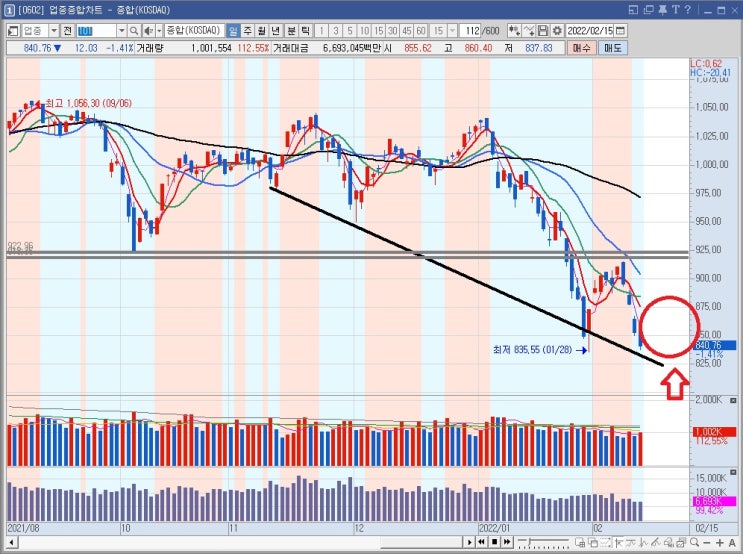Image resolution: width=743 pixels, height=554 pixels.
Task: Click the pin window icon in title bar
Action: (x=662, y=9)
